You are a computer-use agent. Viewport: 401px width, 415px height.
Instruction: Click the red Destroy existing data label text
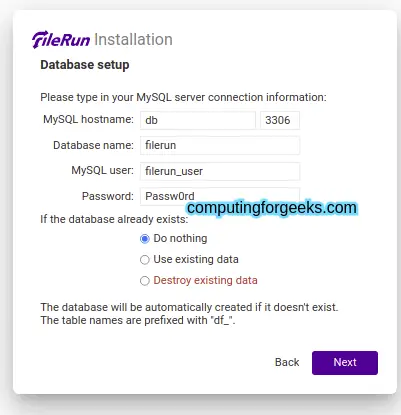(205, 280)
